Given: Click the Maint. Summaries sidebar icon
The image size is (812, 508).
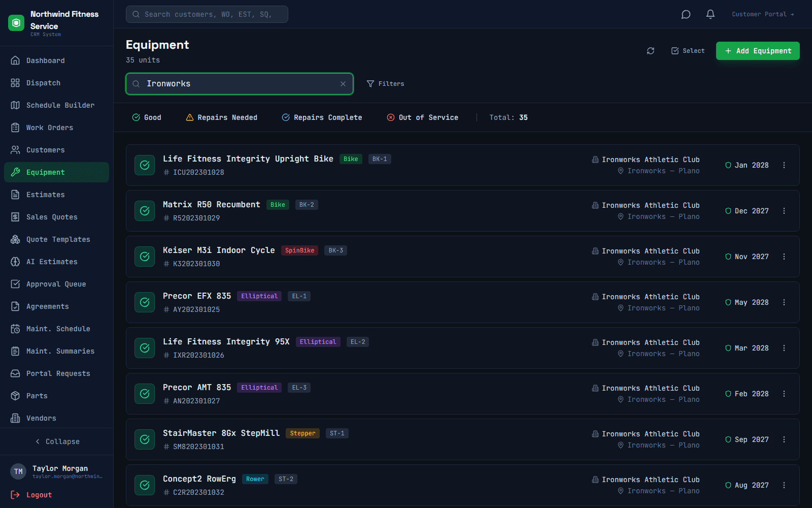Looking at the screenshot, I should [15, 351].
